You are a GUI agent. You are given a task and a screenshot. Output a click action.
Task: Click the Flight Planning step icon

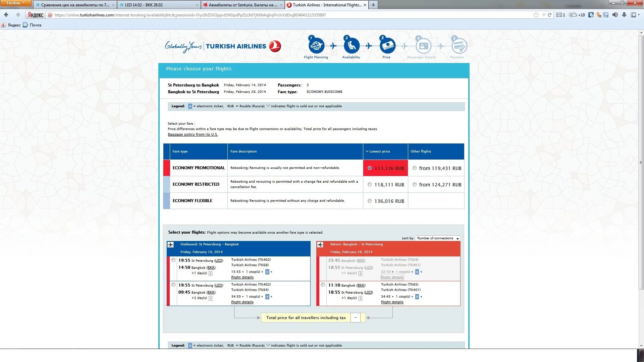point(316,46)
